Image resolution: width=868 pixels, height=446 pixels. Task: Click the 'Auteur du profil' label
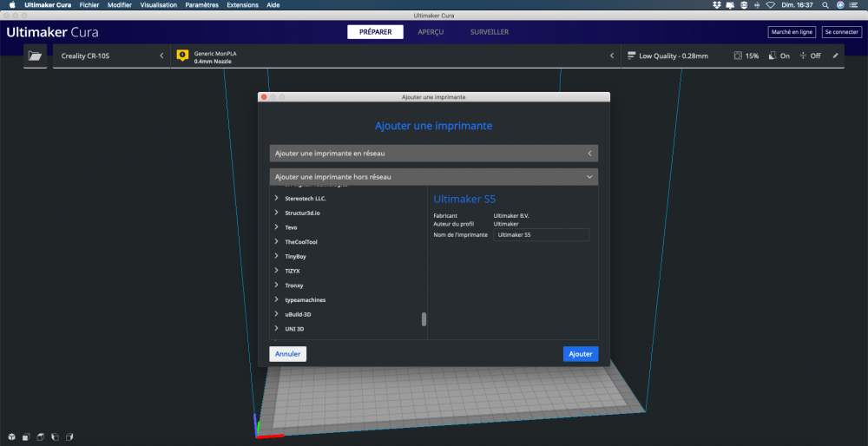coord(453,224)
